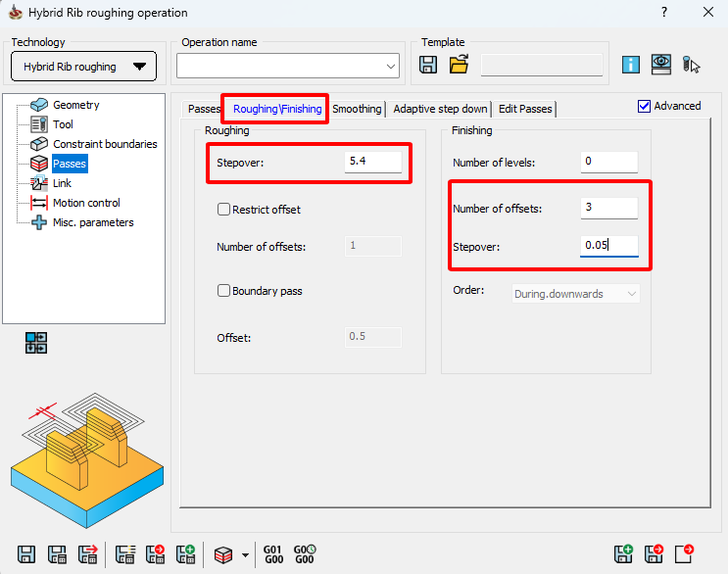The height and width of the screenshot is (574, 728).
Task: Select Geometry in the tree
Action: coord(75,105)
